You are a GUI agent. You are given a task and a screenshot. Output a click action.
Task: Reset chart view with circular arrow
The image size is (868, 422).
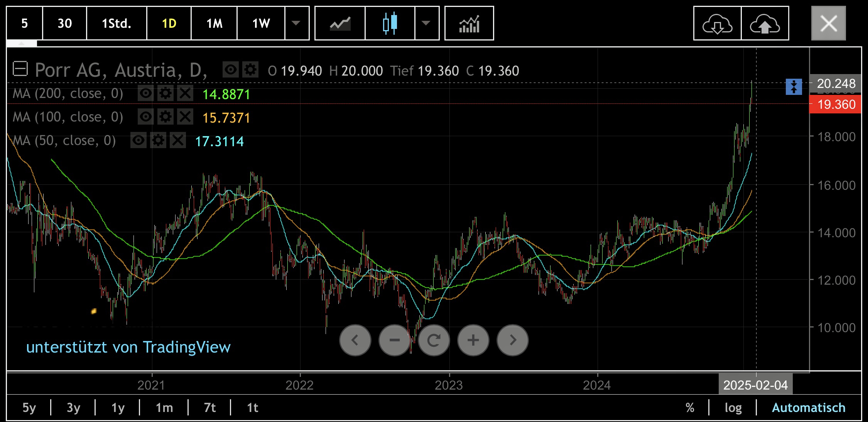click(x=434, y=340)
